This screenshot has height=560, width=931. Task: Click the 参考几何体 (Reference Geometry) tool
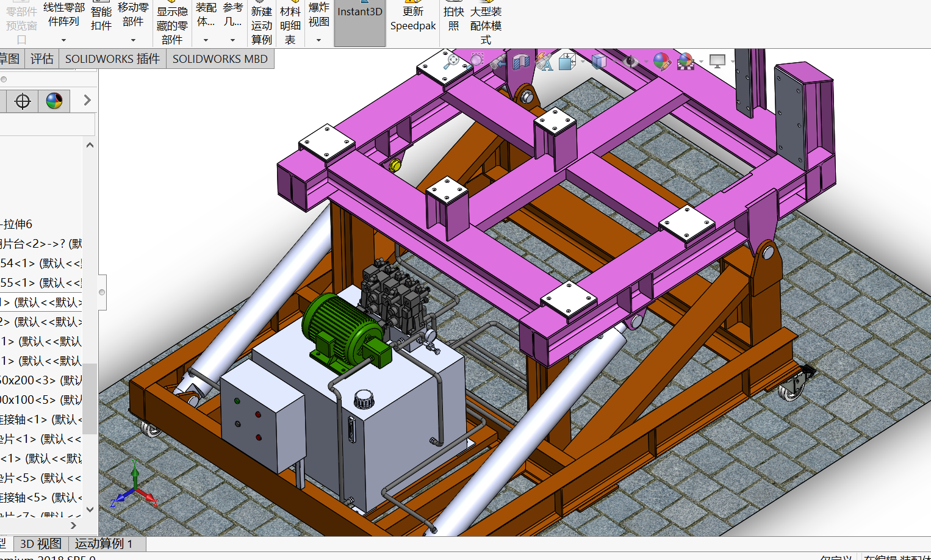tap(232, 15)
